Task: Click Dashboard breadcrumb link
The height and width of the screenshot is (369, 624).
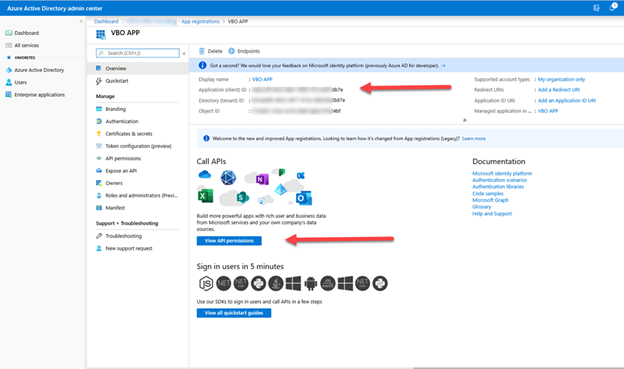Action: point(106,21)
